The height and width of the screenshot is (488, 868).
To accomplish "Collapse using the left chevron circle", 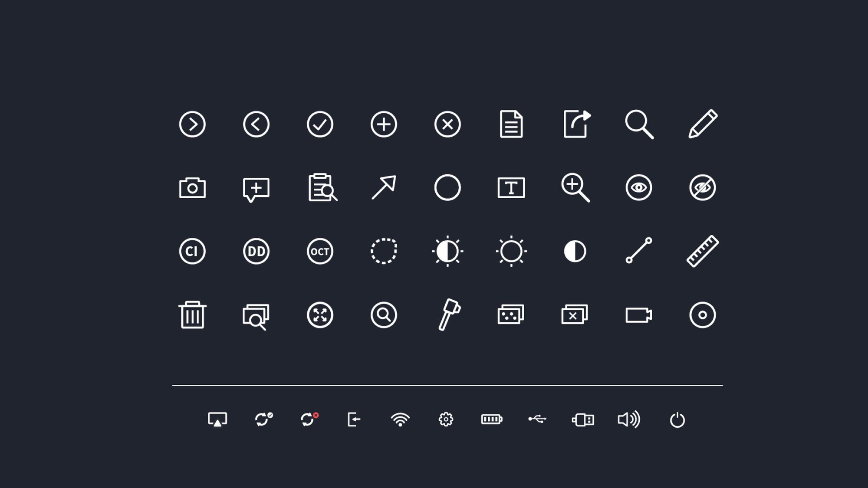I will 256,124.
